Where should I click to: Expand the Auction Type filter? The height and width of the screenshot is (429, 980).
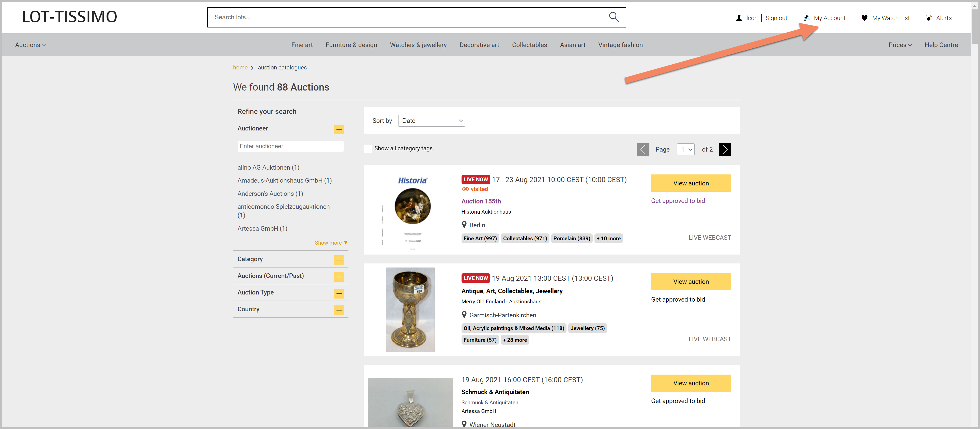(x=339, y=293)
